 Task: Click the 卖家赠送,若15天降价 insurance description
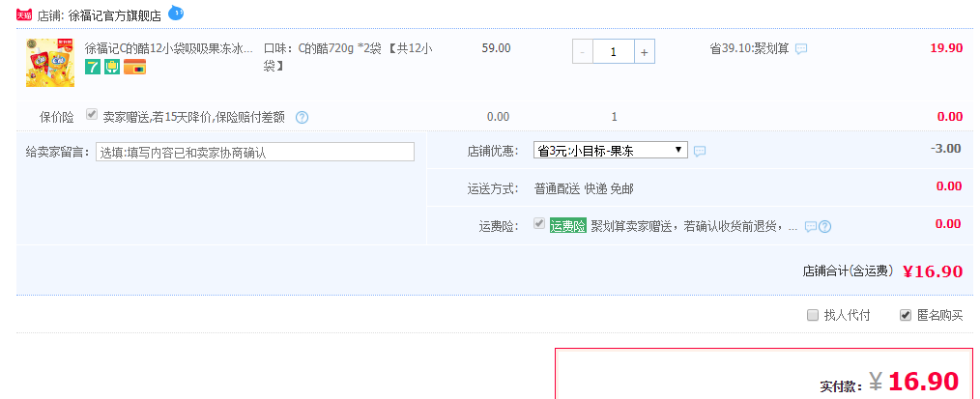193,117
